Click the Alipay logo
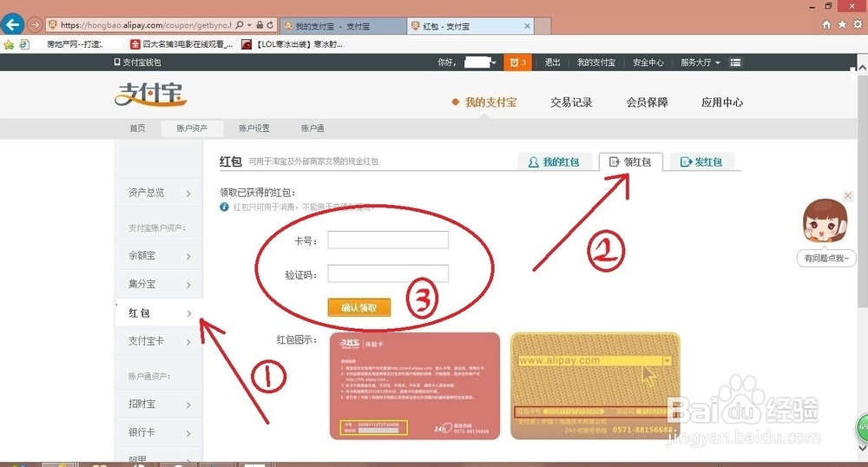 tap(150, 94)
